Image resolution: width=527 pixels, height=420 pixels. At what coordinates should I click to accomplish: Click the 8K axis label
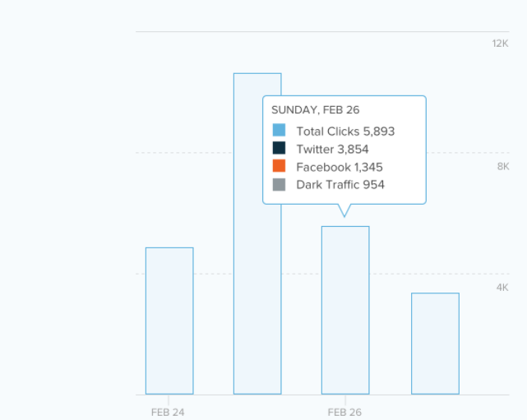click(x=503, y=166)
